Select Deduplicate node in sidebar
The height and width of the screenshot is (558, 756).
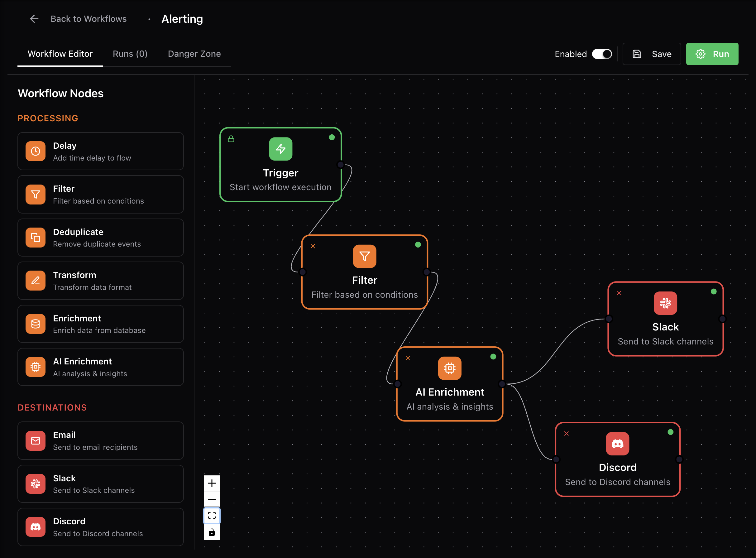tap(100, 238)
